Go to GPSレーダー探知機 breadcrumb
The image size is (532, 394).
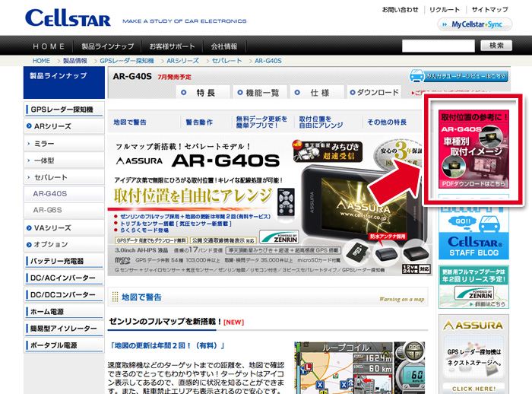127,61
